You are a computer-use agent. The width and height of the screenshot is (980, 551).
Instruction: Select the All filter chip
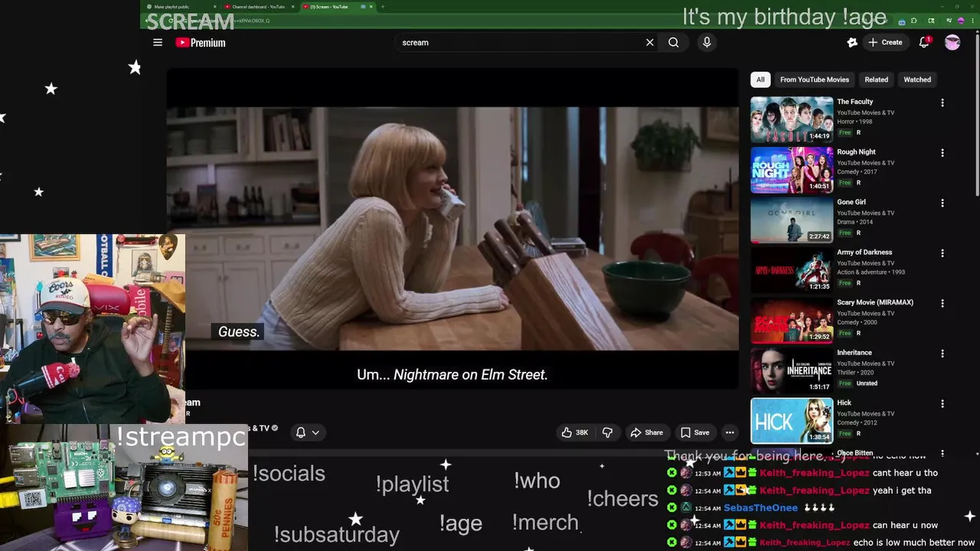click(x=760, y=80)
